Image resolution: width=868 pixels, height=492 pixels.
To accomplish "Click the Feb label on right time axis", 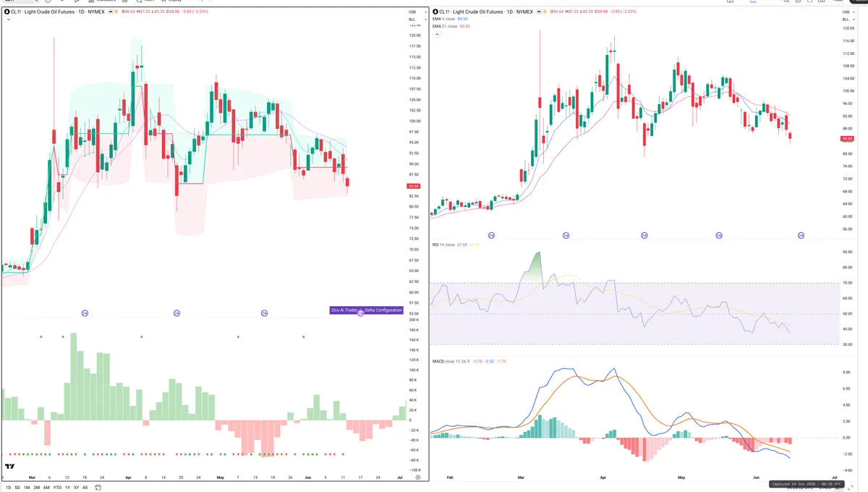I will 450,478.
